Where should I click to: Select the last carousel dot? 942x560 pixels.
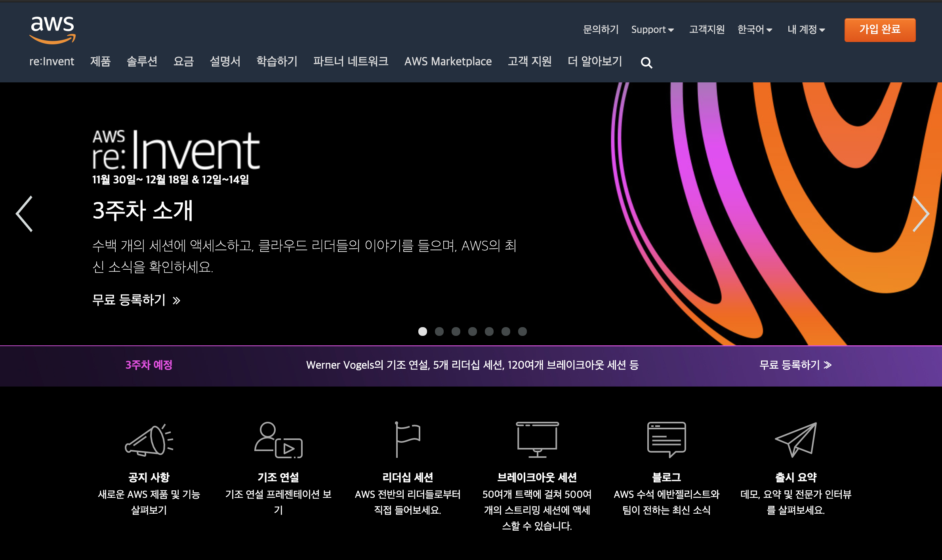point(522,331)
